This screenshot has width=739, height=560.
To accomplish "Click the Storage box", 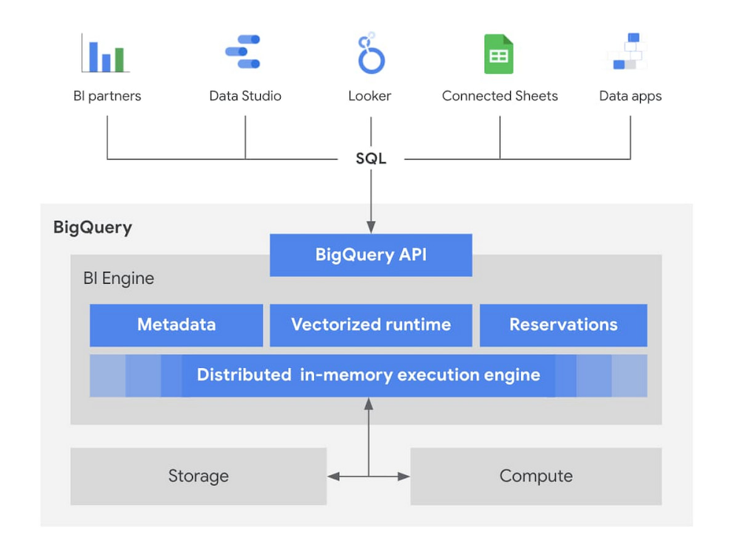I will (x=198, y=477).
